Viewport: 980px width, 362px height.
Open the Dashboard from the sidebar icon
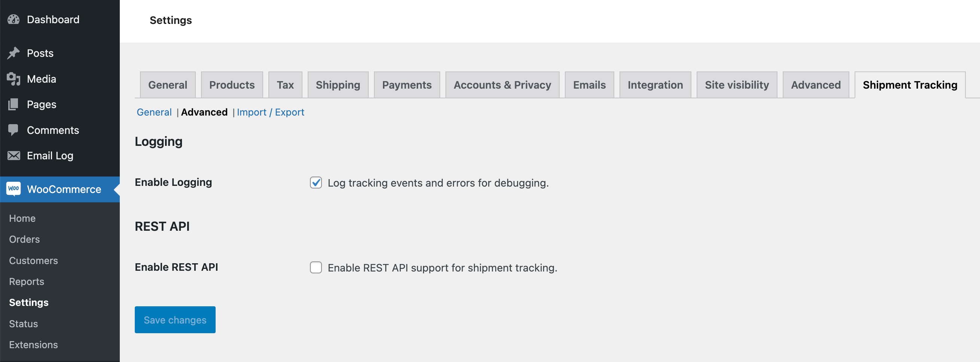click(x=13, y=19)
